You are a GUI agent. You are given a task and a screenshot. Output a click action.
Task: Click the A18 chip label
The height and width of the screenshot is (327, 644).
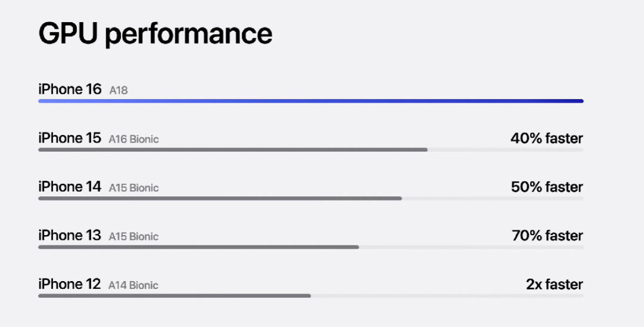click(118, 90)
